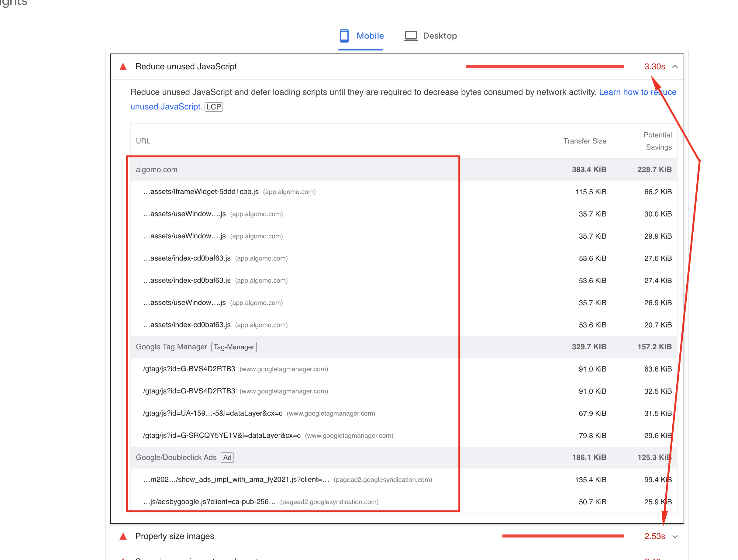Click the URL column header

pyautogui.click(x=143, y=141)
